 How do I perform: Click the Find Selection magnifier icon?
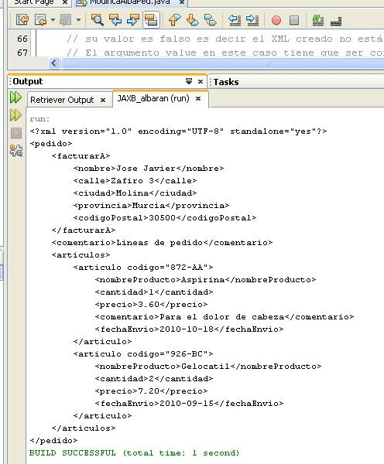pyautogui.click(x=97, y=20)
